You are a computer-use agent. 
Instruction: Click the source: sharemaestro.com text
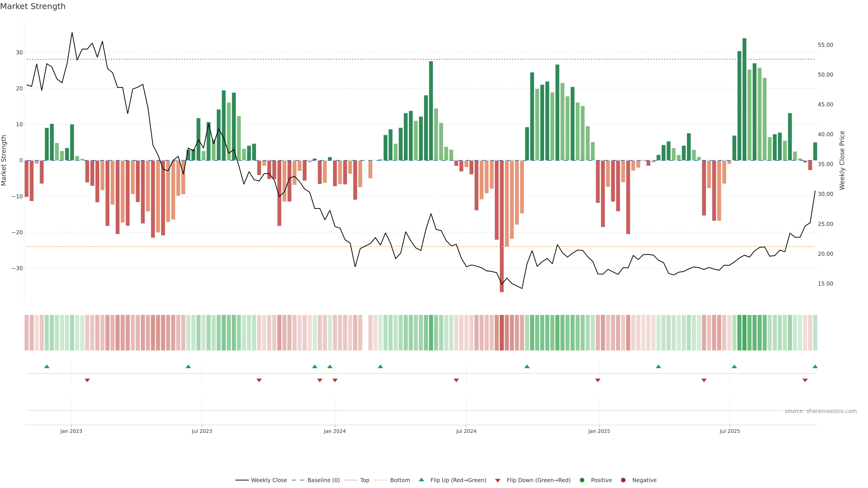(x=821, y=411)
